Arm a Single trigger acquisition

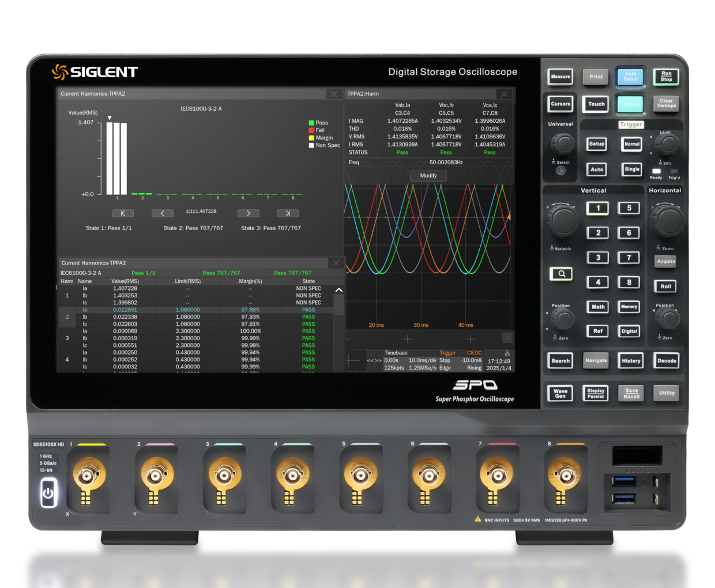632,169
